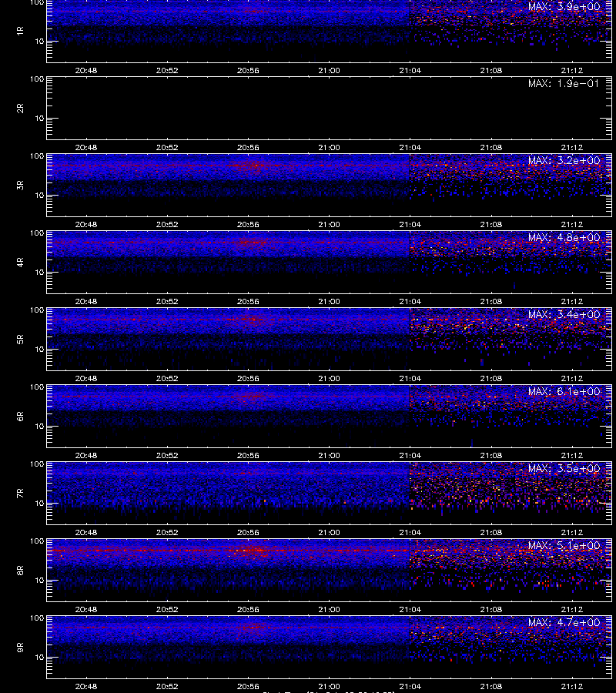Click 21:04 time label under 5R panel

click(x=410, y=378)
